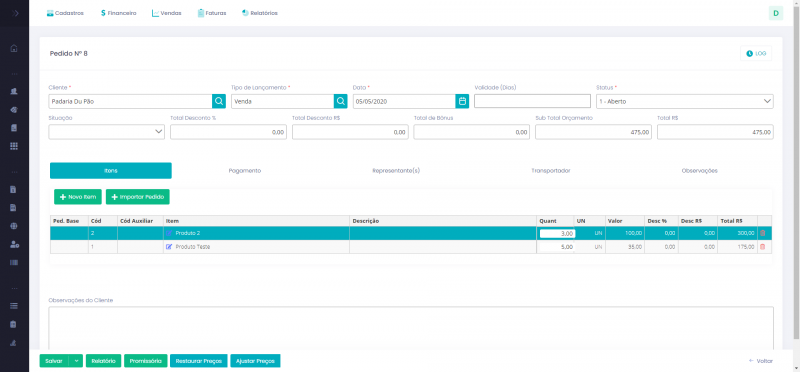Open the Cadastros menu
The height and width of the screenshot is (372, 800).
point(65,13)
